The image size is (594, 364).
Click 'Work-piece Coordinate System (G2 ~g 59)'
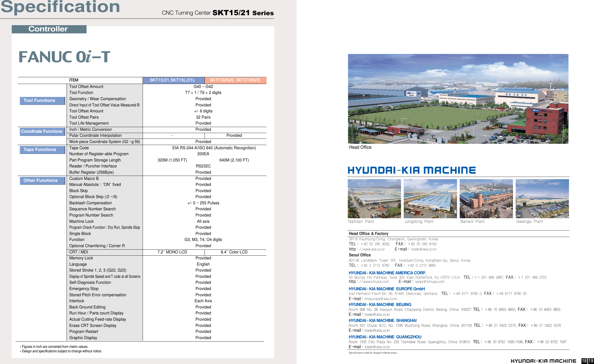(x=104, y=142)
